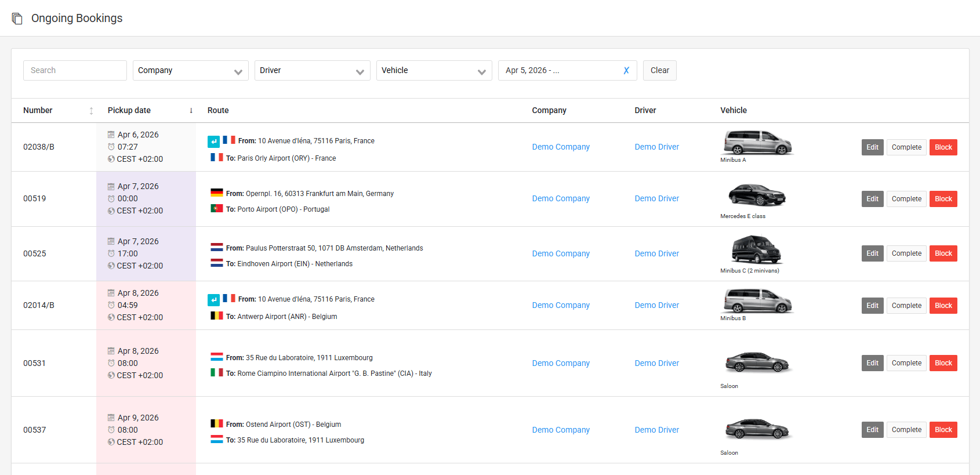Sort by the Number column sort arrows

pos(91,111)
